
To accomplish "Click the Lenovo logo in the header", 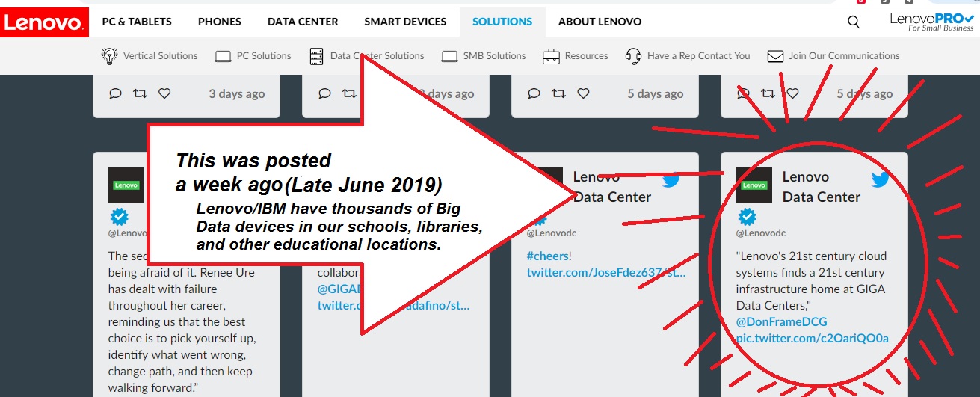I will pyautogui.click(x=45, y=22).
